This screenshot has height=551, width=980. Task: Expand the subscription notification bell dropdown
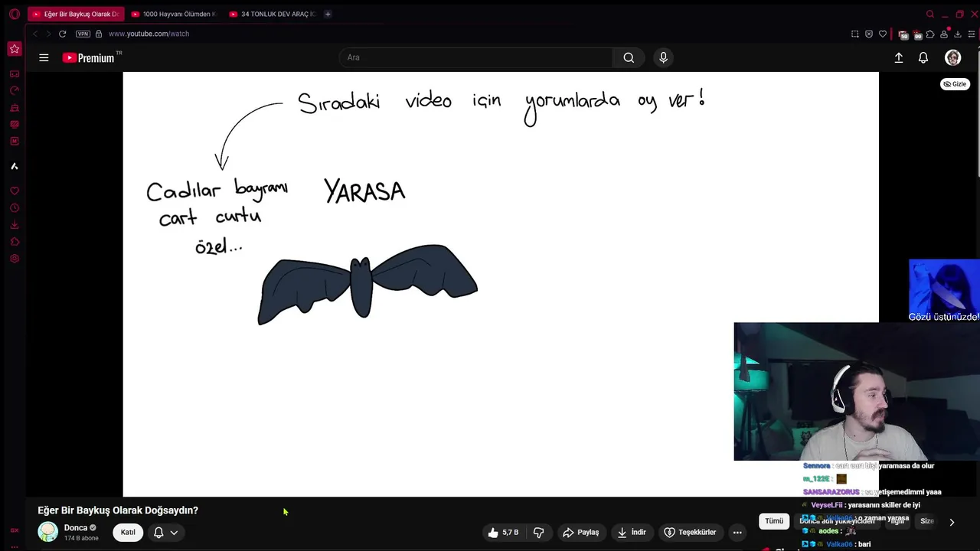tap(166, 532)
